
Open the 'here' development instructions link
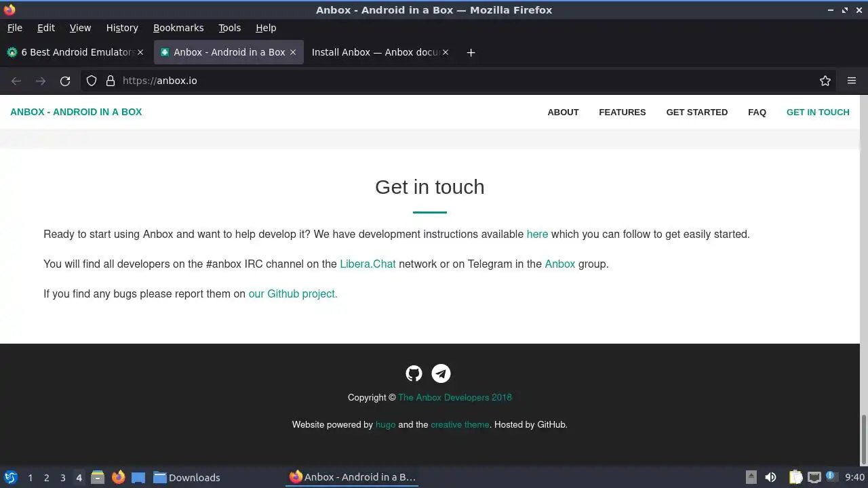coord(537,234)
